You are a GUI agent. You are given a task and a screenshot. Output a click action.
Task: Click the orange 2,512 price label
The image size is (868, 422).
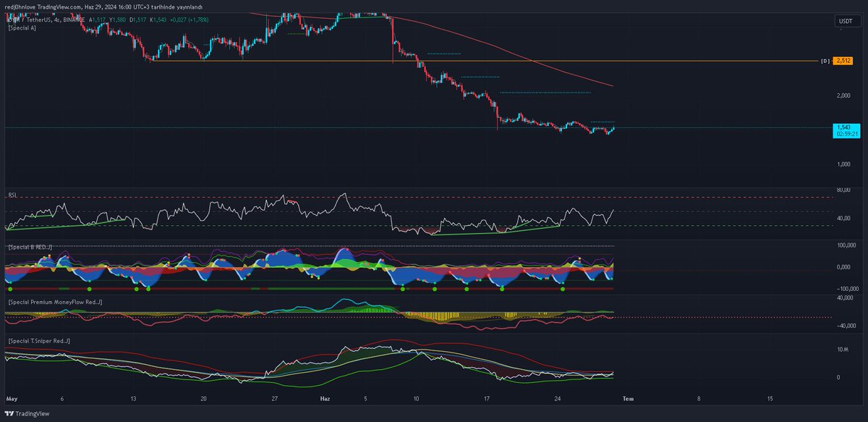[x=843, y=61]
